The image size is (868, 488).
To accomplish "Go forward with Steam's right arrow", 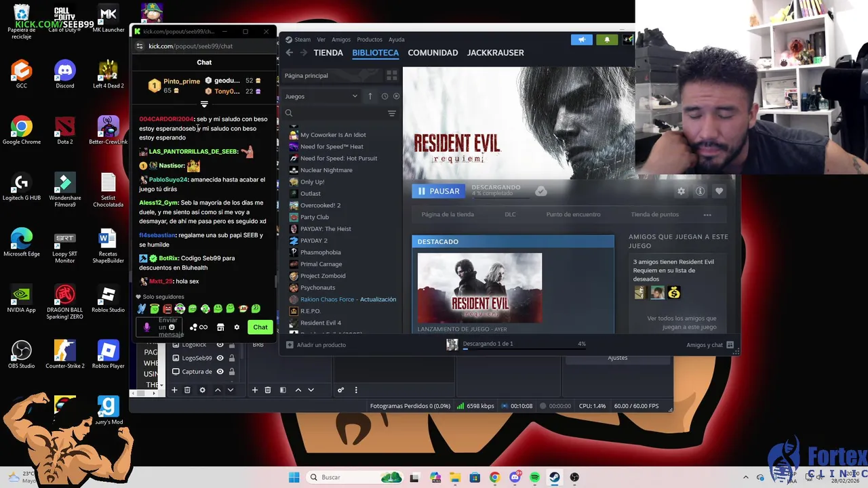I will 303,52.
